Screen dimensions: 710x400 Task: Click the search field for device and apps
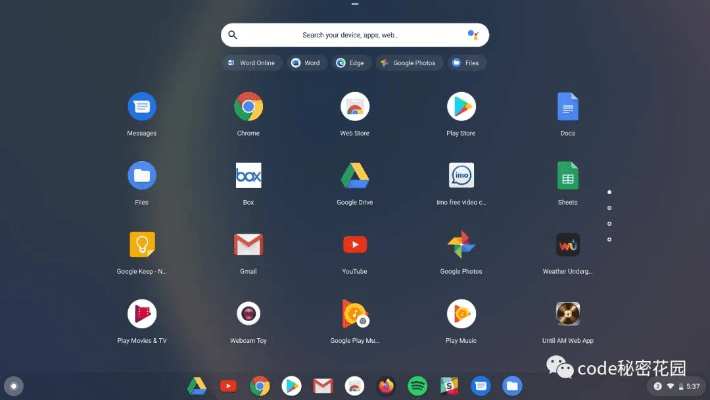coord(355,35)
